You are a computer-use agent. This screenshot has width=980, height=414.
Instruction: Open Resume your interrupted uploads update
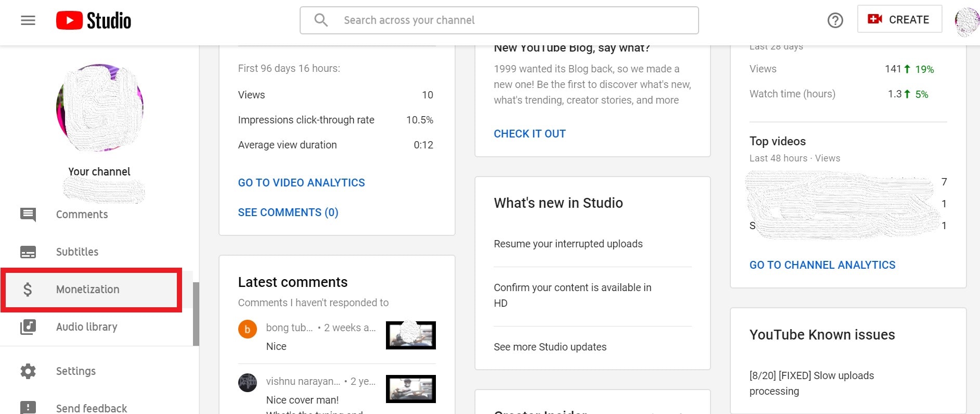pyautogui.click(x=568, y=244)
